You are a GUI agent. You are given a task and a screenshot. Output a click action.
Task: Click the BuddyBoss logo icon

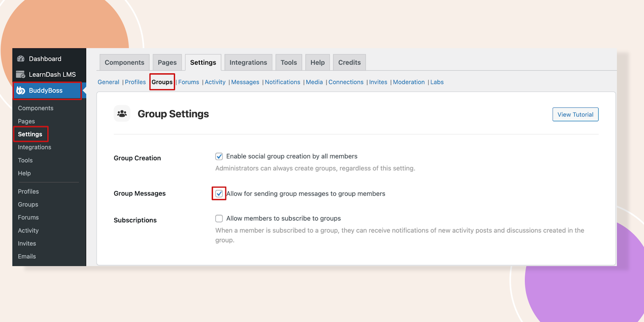point(21,91)
